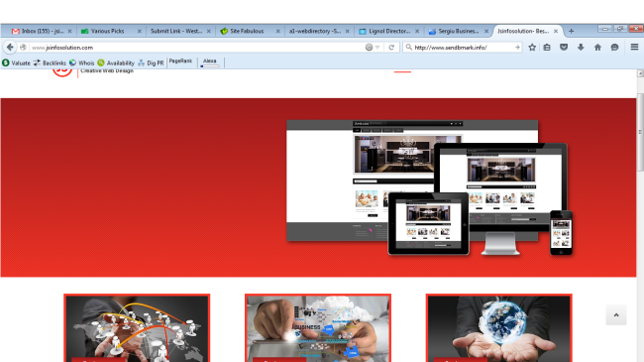Click the Whois toolbar button

pos(81,62)
